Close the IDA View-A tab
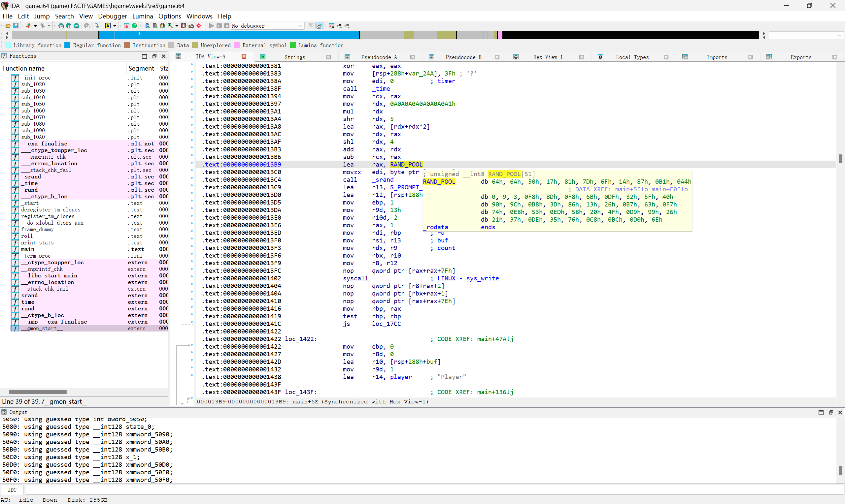The image size is (845, 504). point(244,56)
